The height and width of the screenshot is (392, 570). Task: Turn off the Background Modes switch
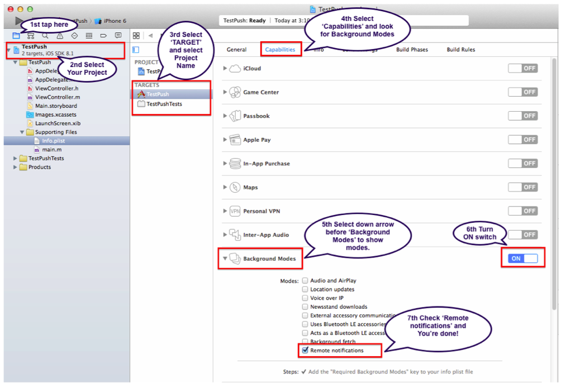522,259
